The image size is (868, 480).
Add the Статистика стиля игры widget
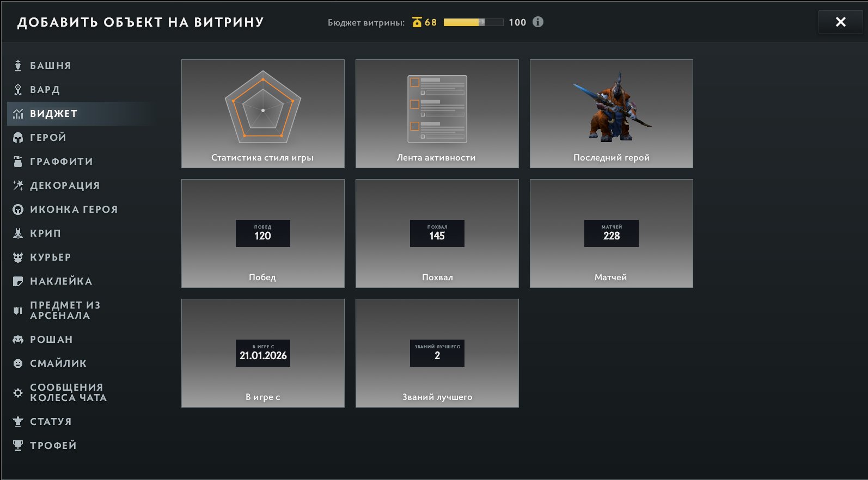point(262,114)
